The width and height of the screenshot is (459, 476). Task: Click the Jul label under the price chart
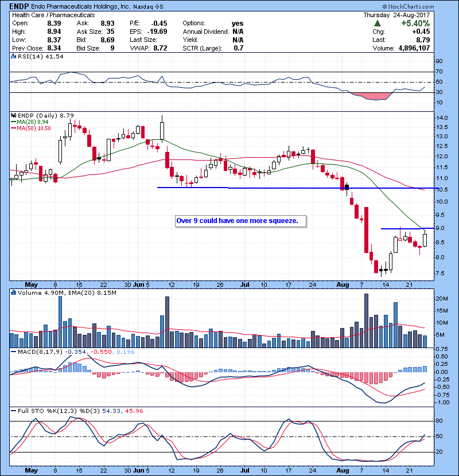244,285
